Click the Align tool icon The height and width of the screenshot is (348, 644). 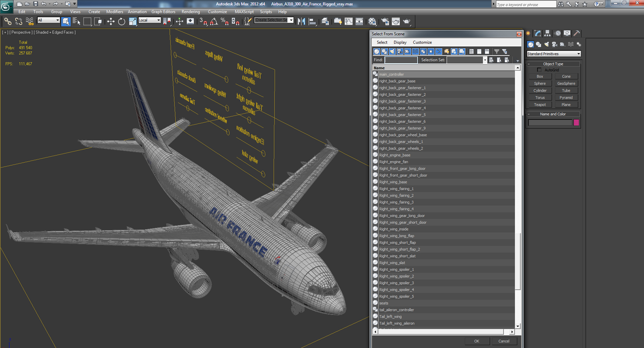pyautogui.click(x=312, y=21)
